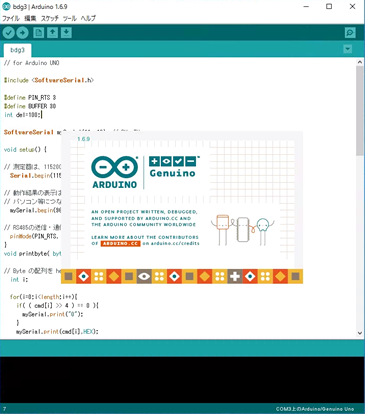This screenshot has width=365, height=414.
Task: Click the 'for(i=0;i<length;i++)' code line
Action: [x=44, y=297]
